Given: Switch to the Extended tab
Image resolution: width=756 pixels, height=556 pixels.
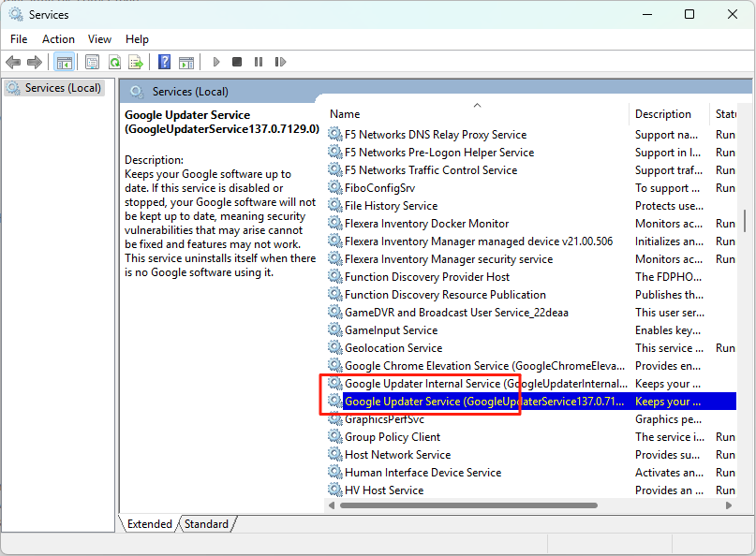Looking at the screenshot, I should [150, 524].
